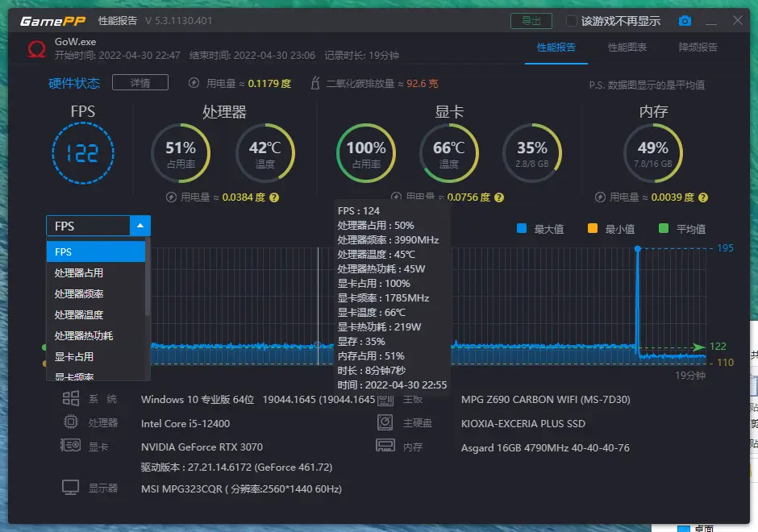Switch to 降频报告 tab
This screenshot has width=758, height=532.
(698, 48)
